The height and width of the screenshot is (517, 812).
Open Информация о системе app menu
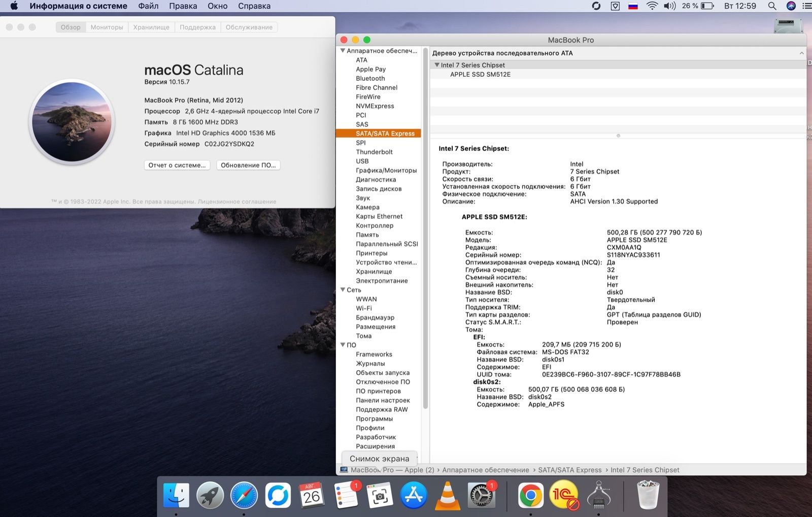79,6
